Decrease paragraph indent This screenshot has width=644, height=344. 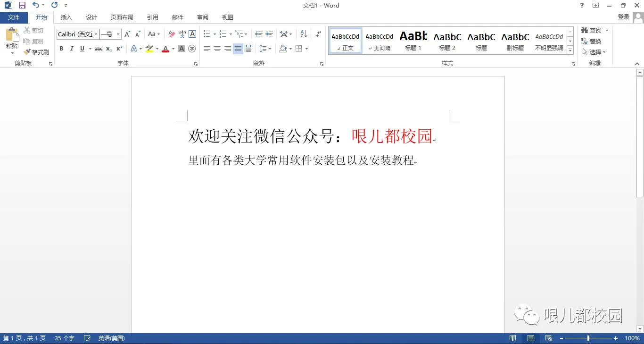tap(259, 34)
